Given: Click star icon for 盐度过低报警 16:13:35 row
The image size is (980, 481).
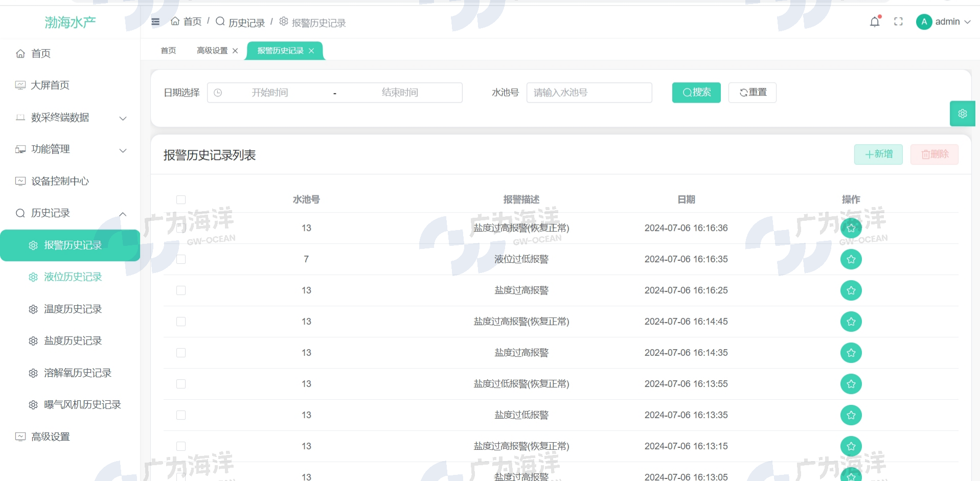Looking at the screenshot, I should [x=851, y=415].
